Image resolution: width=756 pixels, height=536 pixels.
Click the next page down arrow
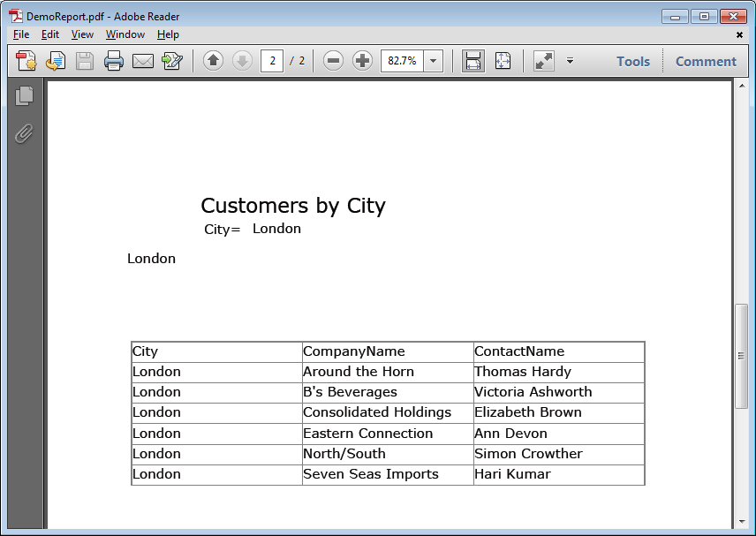(x=243, y=61)
